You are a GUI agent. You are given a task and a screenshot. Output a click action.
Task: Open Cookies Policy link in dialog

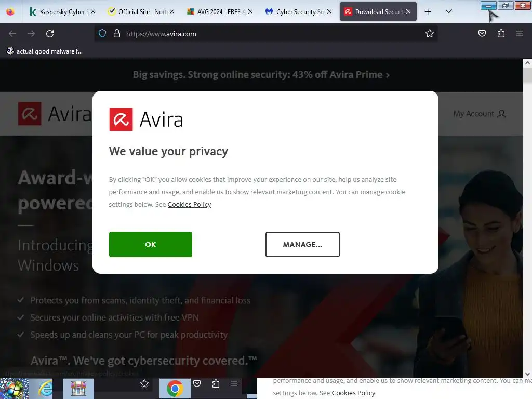189,205
